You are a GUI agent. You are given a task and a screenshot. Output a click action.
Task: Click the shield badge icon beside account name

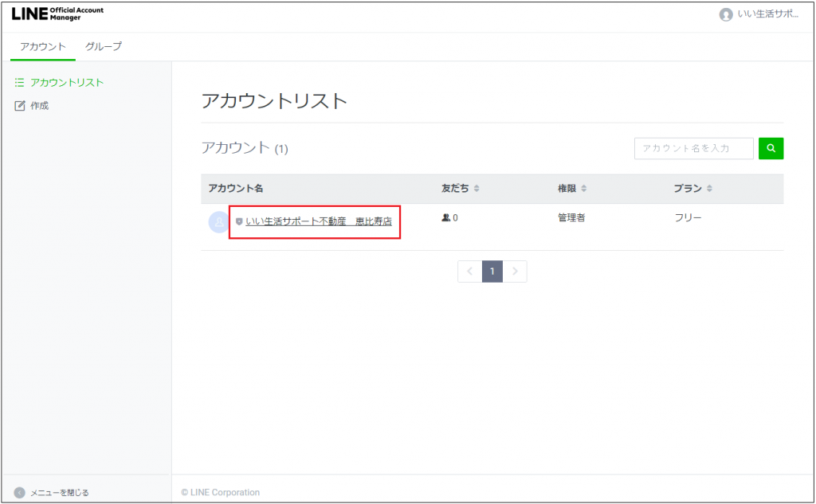point(239,221)
